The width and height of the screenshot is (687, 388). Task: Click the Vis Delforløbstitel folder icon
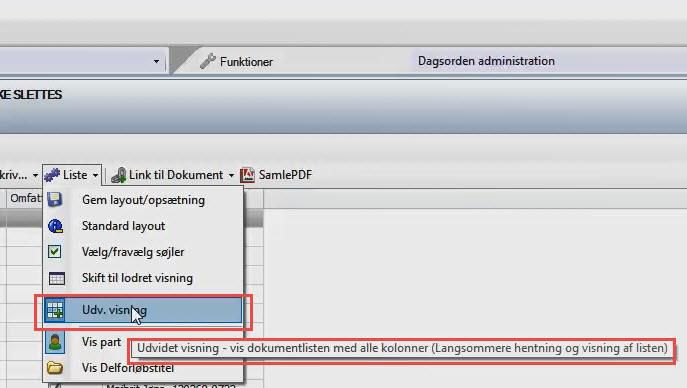pyautogui.click(x=55, y=367)
